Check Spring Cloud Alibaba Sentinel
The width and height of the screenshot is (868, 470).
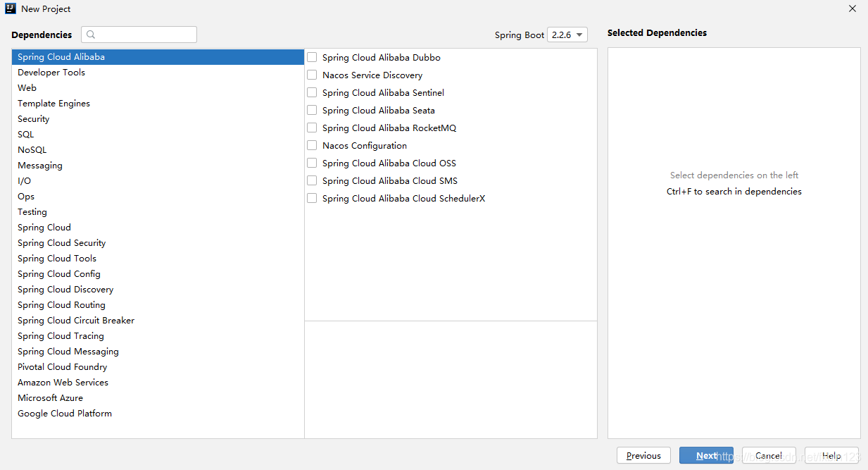tap(312, 93)
